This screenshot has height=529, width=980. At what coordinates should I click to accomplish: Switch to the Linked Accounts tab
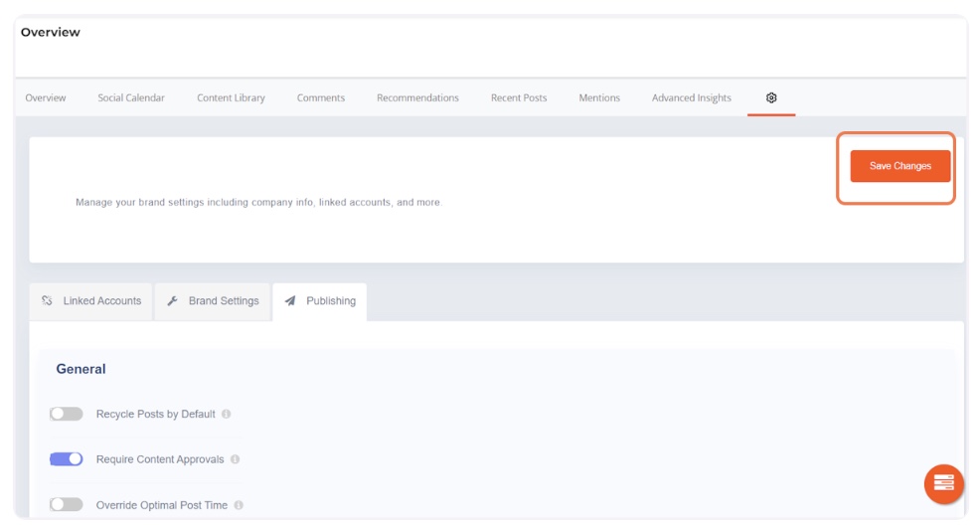tap(91, 301)
